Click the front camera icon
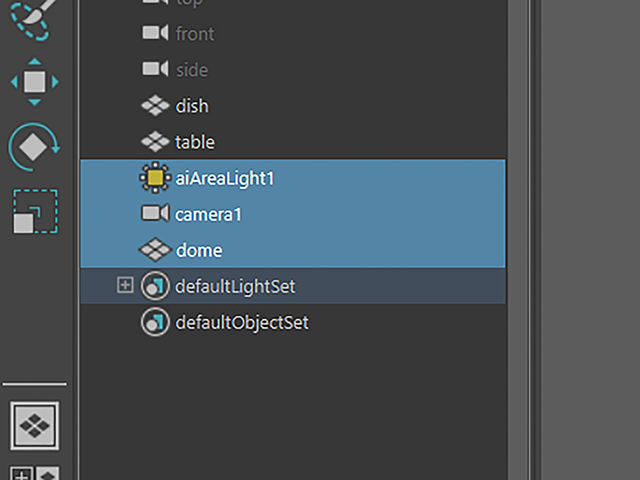Screen dimensions: 640x480 [155, 33]
